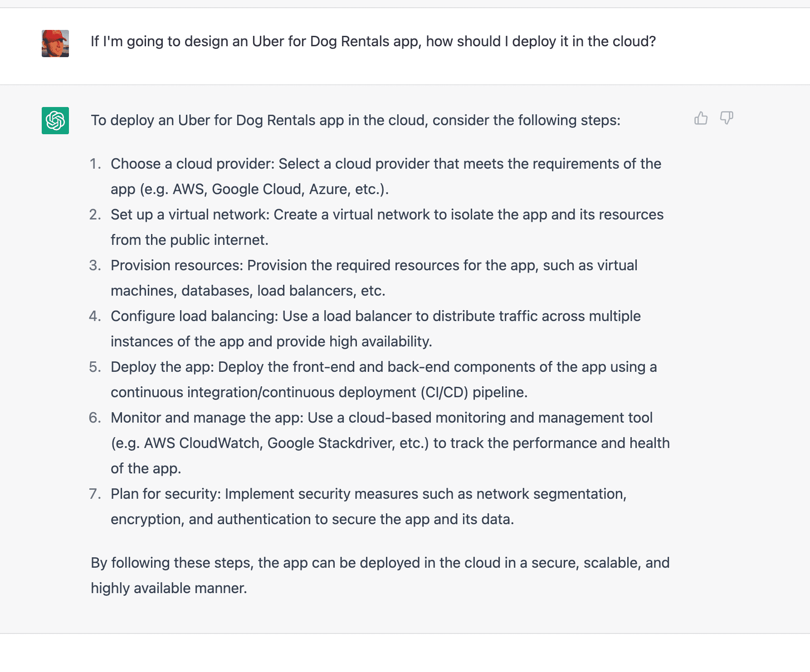Click the ChatGPT green logo icon
810x672 pixels.
[55, 121]
